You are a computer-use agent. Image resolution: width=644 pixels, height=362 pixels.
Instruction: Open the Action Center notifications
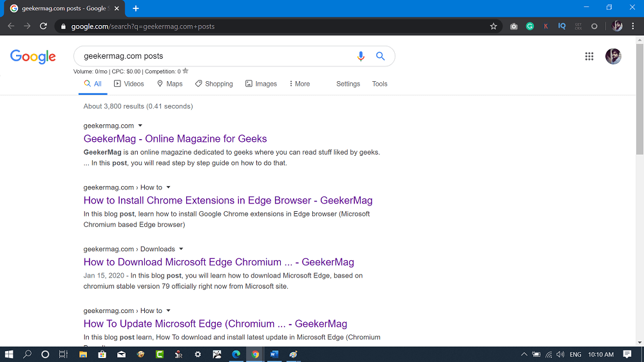click(627, 354)
